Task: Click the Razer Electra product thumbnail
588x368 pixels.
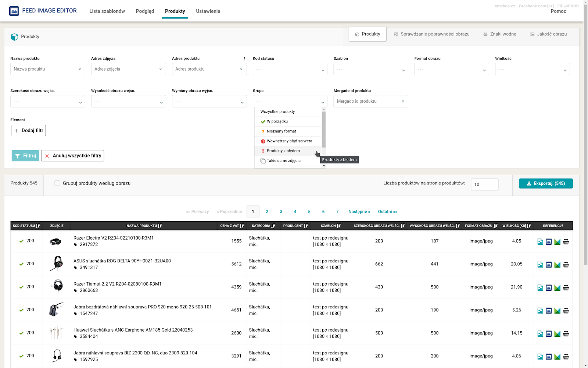Action: 55,241
